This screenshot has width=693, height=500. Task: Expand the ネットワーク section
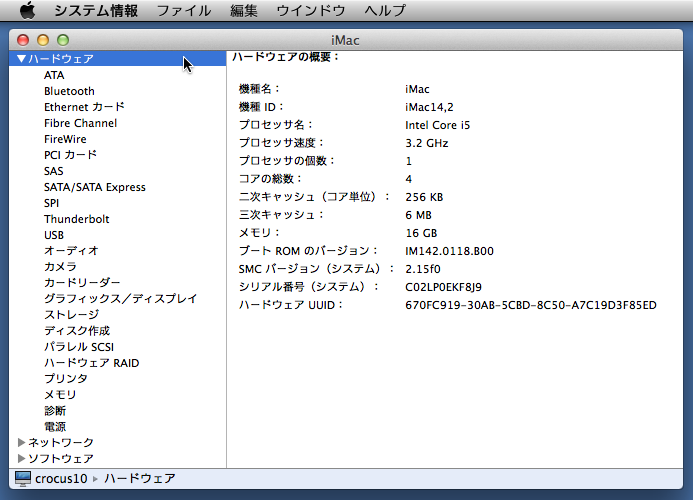21,442
